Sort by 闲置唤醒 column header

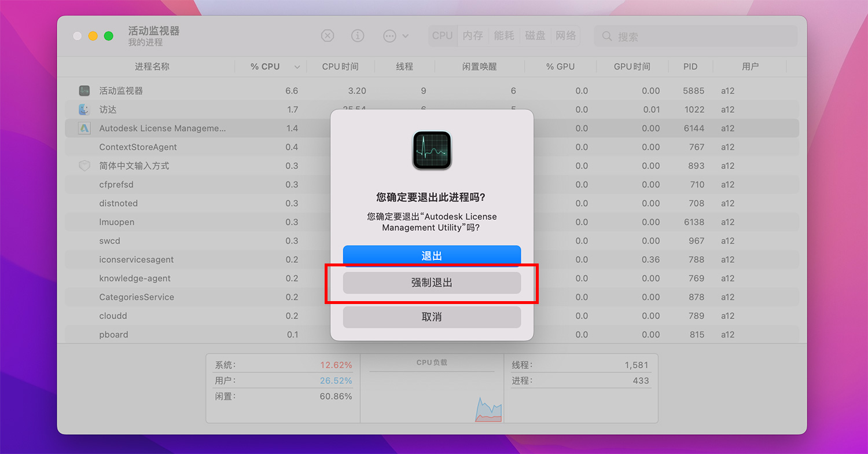pos(480,67)
